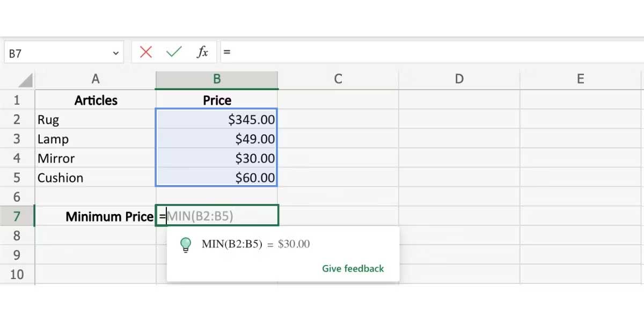
Task: Select the Mirror price cell of $30.00
Action: tap(216, 158)
